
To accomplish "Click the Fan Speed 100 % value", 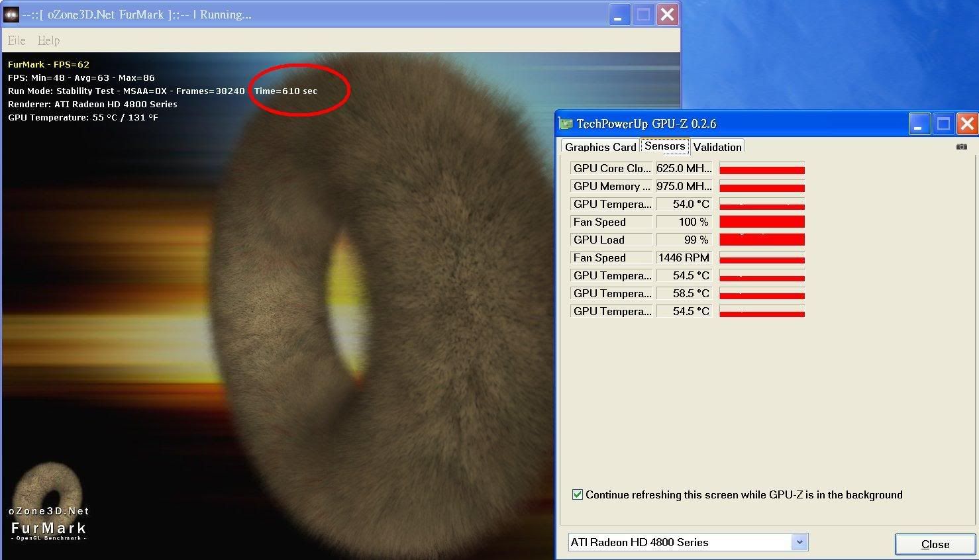I will pyautogui.click(x=684, y=222).
